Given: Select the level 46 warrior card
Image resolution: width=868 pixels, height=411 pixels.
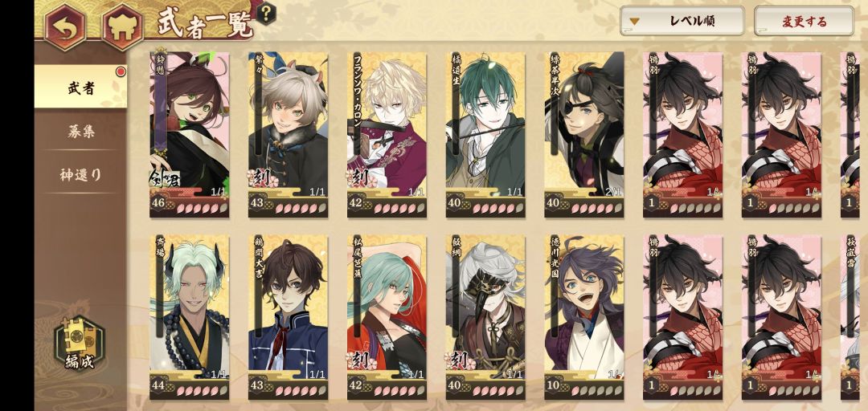Looking at the screenshot, I should coord(190,134).
